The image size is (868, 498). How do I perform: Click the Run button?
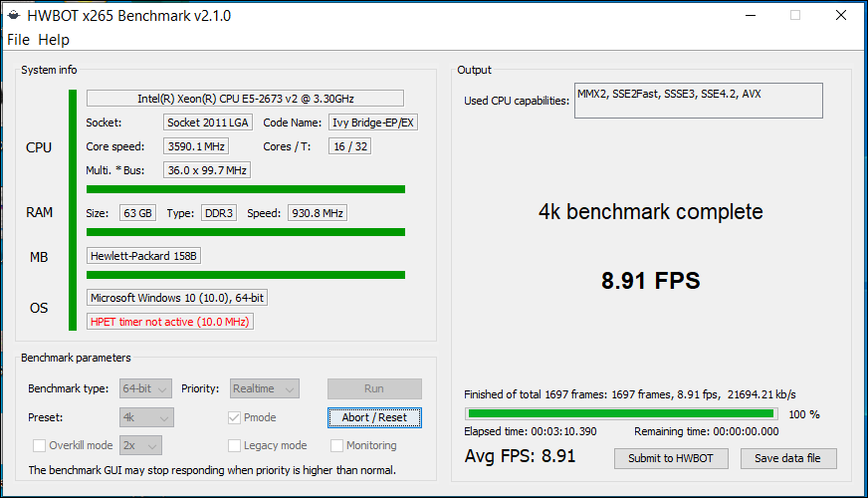tap(374, 388)
